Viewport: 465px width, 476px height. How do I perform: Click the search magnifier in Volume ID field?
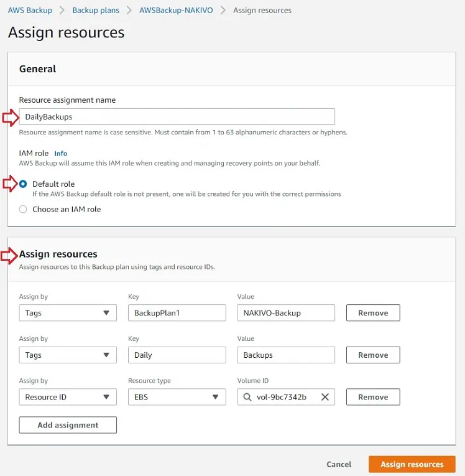(247, 397)
